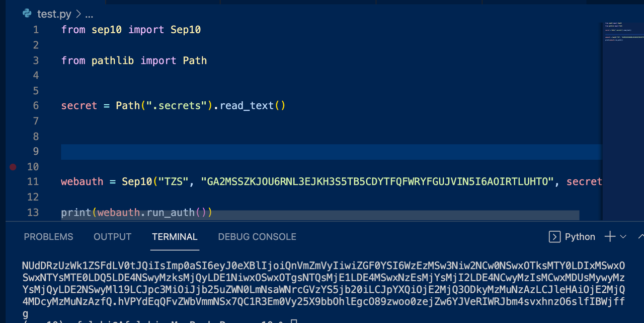Click the red breakpoint dot on line 10
This screenshot has width=644, height=323.
13,166
